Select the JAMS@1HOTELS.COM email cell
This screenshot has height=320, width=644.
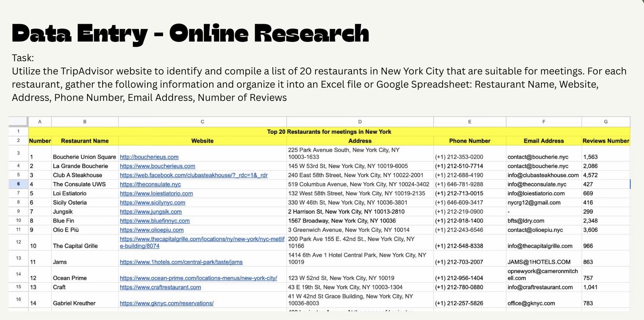[x=544, y=258]
